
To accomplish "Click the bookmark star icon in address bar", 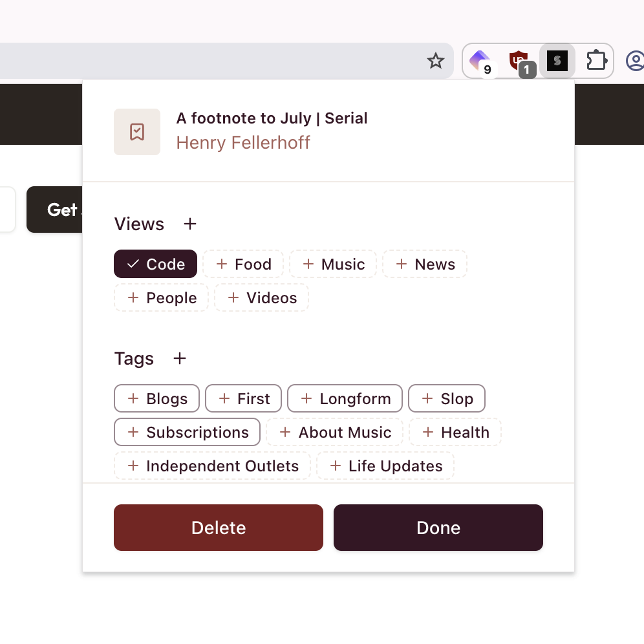I will (435, 61).
